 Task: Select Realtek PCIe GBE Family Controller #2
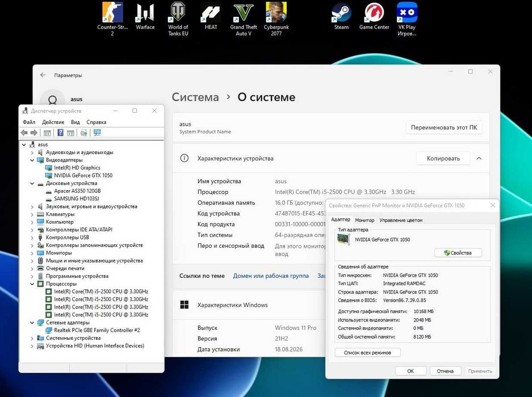97,330
